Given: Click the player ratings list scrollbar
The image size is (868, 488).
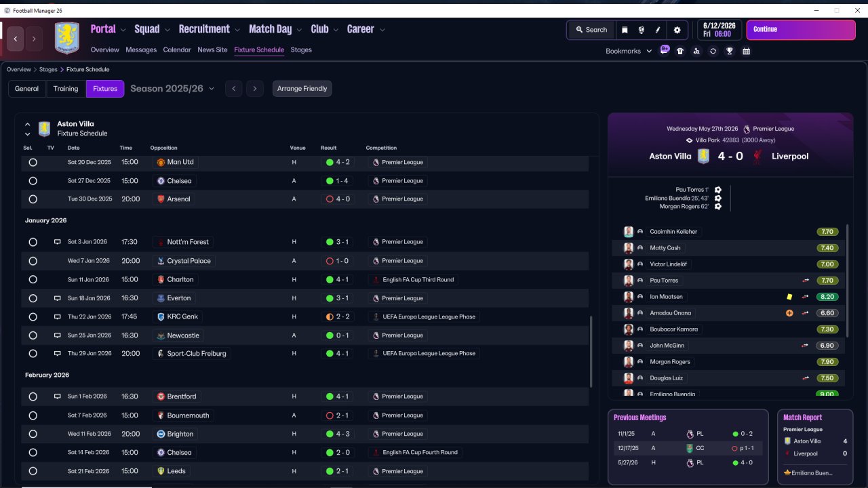Looking at the screenshot, I should [x=848, y=280].
